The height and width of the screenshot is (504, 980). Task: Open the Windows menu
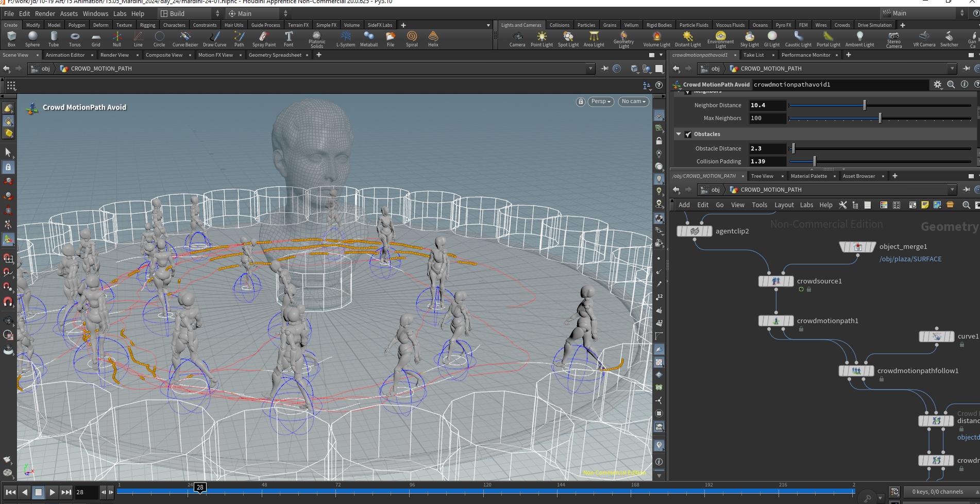point(95,13)
